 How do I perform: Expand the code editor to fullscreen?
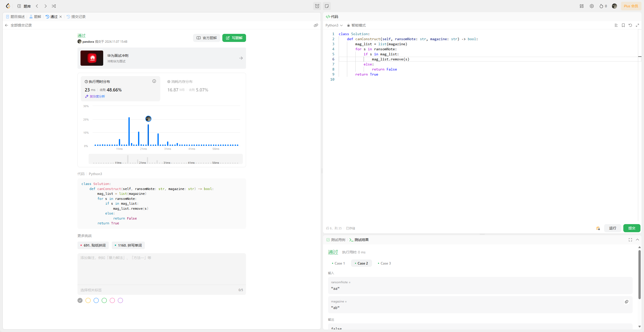637,25
